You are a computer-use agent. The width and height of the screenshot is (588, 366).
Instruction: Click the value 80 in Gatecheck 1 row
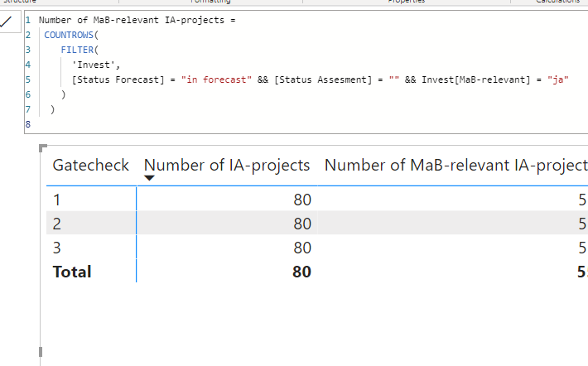pos(302,200)
